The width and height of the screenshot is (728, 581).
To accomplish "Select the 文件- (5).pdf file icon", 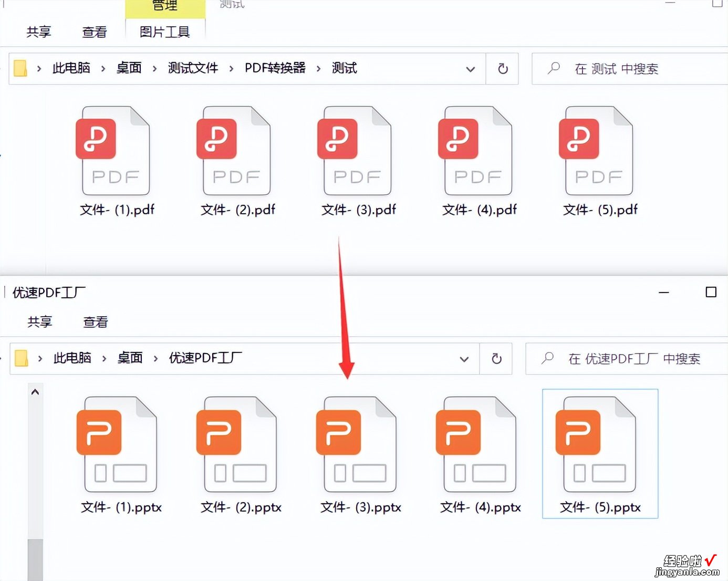I will coord(597,151).
